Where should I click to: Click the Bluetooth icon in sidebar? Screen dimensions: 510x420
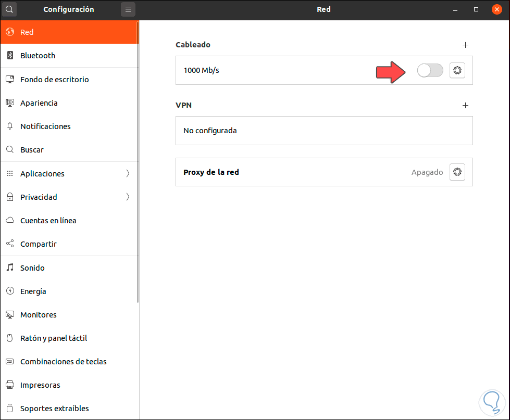coord(9,56)
